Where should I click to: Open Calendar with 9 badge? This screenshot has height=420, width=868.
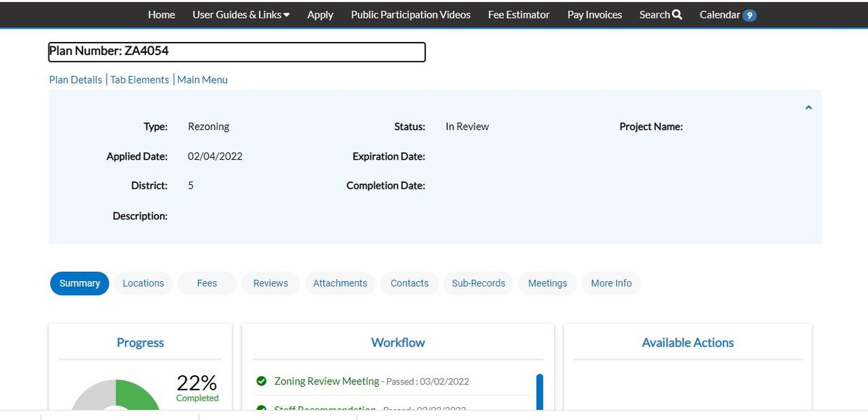728,14
